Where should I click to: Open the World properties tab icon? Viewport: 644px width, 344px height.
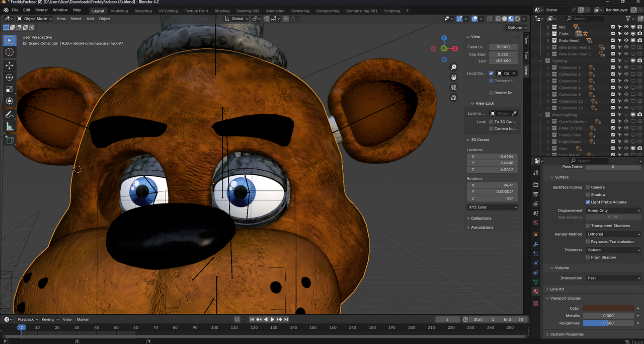[536, 223]
